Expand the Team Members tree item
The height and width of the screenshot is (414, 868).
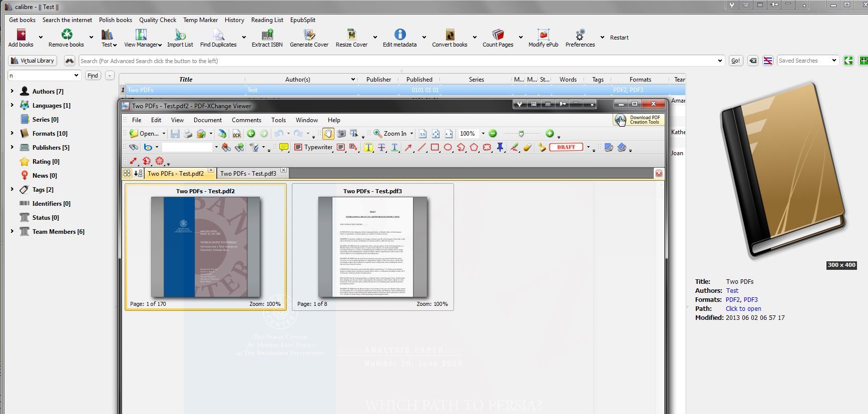[12, 231]
